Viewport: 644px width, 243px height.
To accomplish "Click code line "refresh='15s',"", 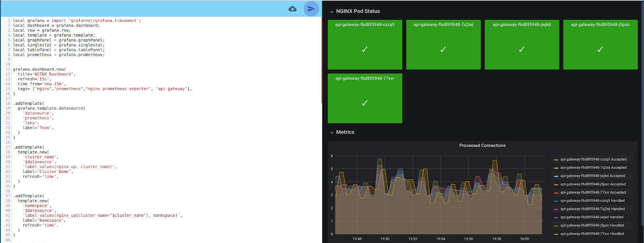I will pos(35,79).
